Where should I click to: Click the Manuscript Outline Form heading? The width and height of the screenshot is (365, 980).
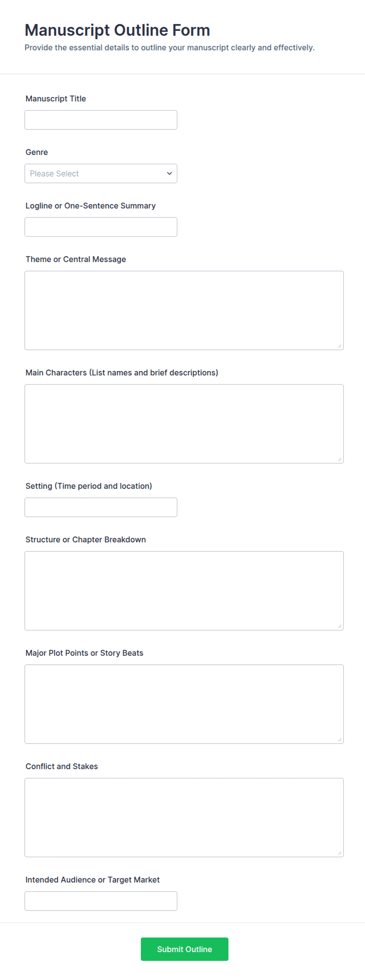coord(117,30)
